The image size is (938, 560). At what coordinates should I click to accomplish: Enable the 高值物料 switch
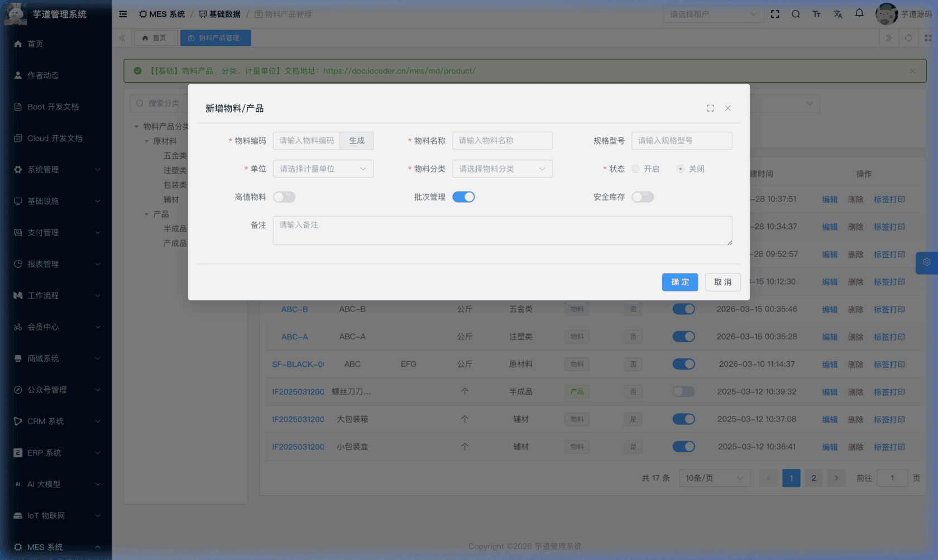click(x=284, y=197)
